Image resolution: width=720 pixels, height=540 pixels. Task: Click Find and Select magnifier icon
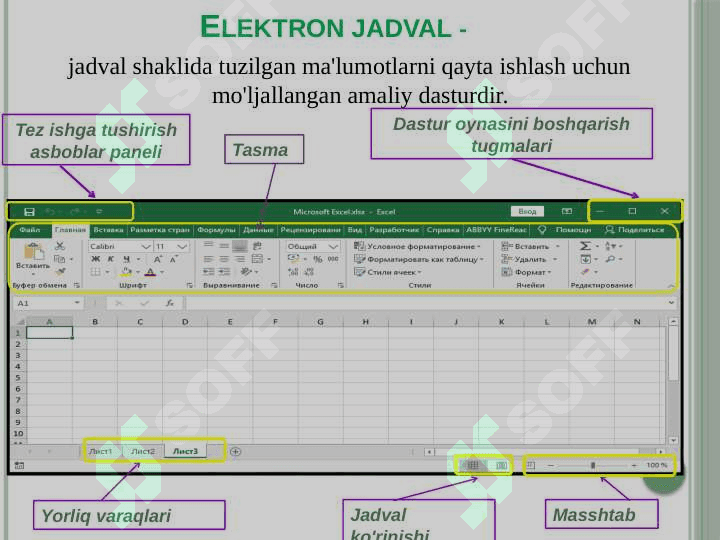coord(610,259)
